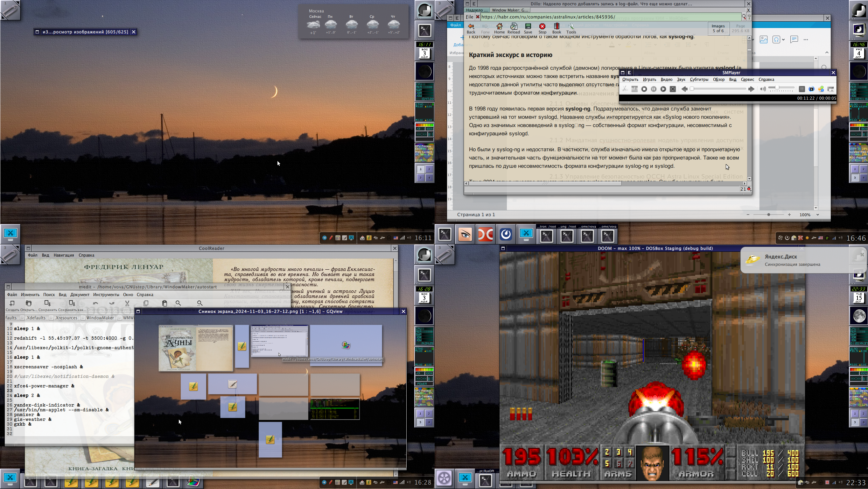Open DeaDBeeF icon in 16:46 dock

pyautogui.click(x=485, y=234)
